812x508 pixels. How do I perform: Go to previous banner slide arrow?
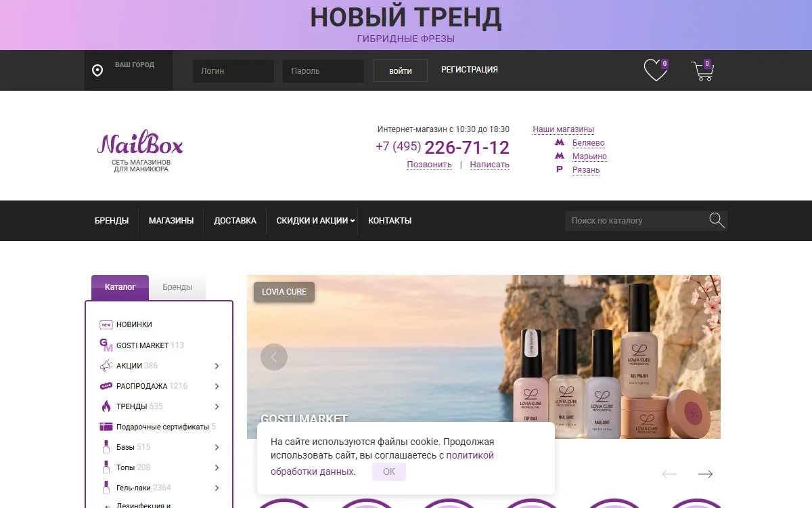[274, 357]
